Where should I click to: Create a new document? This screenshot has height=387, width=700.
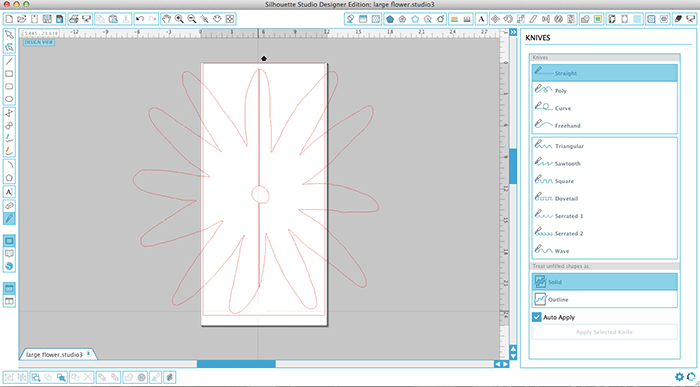coord(9,19)
